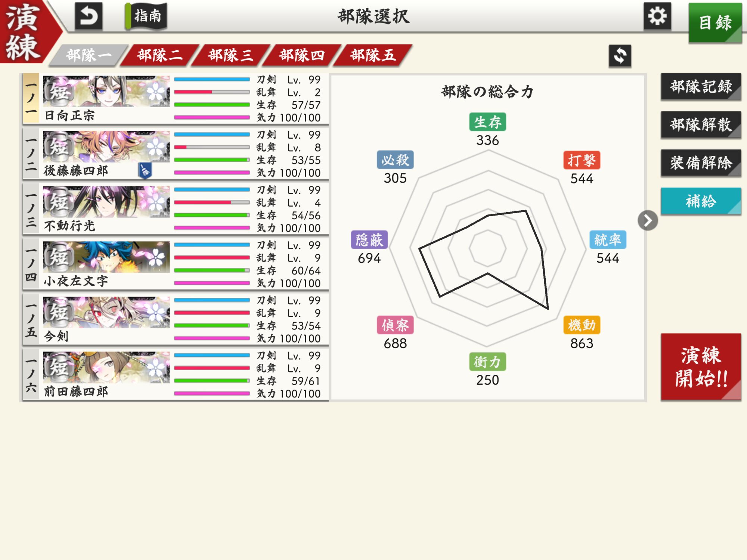
Task: Open the 指南 guide button
Action: (146, 16)
